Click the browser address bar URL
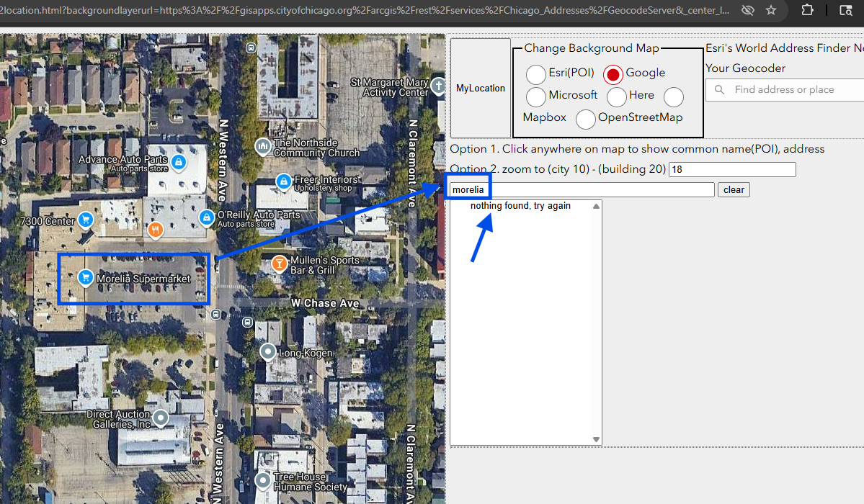The height and width of the screenshot is (504, 864). pos(365,11)
